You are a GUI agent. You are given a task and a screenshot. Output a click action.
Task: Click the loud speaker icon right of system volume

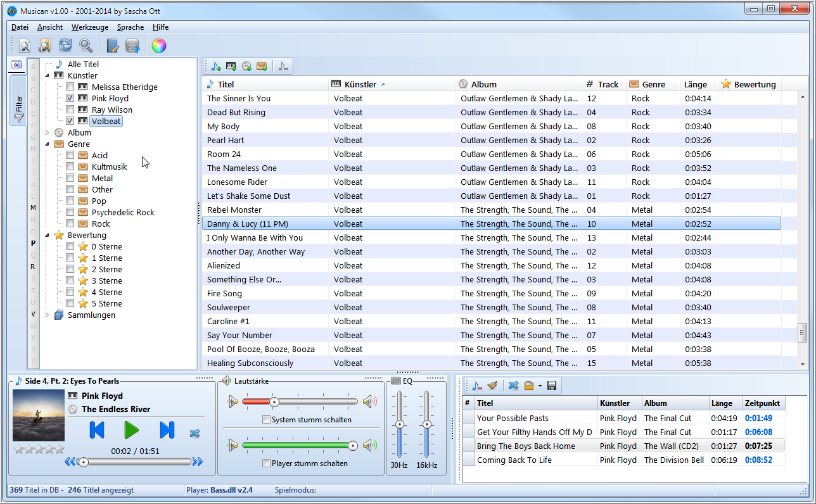coord(370,401)
